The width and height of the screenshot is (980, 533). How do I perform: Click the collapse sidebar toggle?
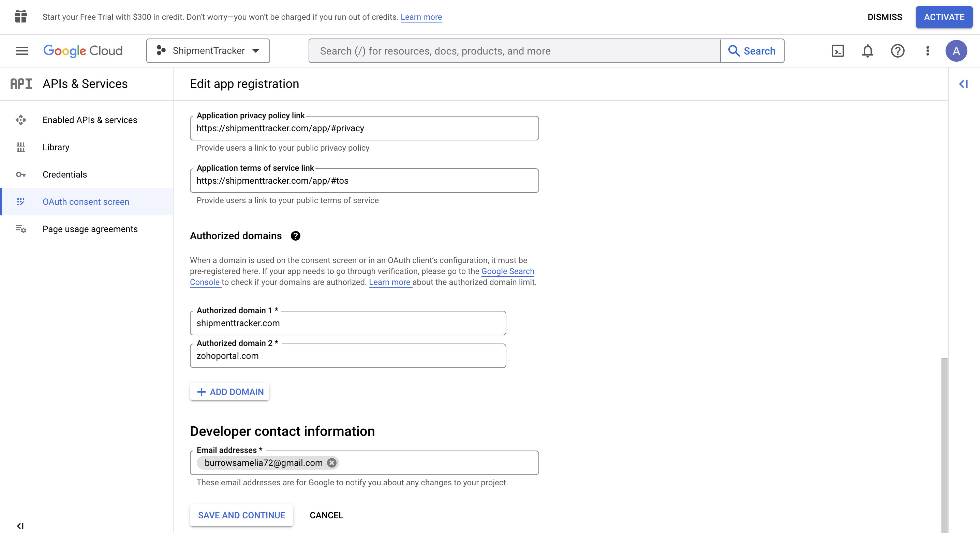pos(964,84)
